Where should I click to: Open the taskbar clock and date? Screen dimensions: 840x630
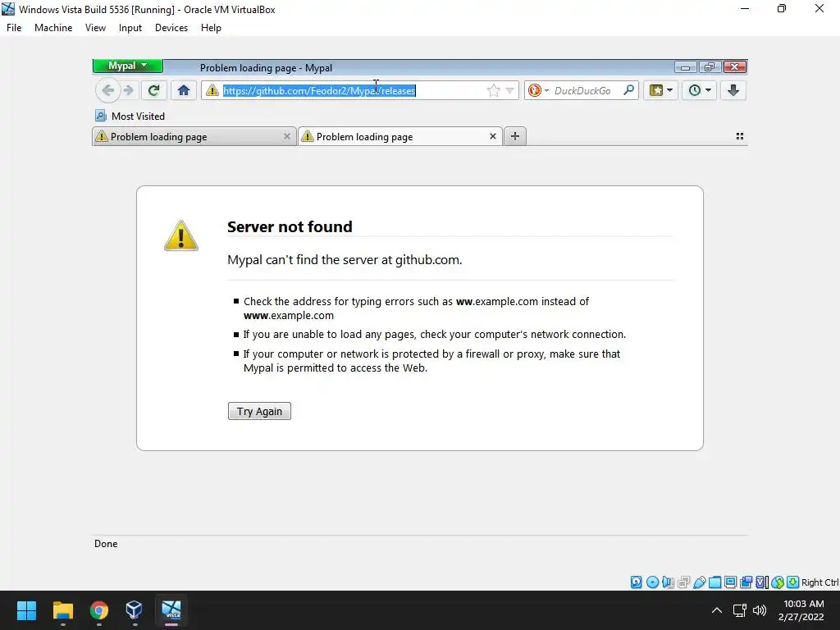(x=801, y=610)
